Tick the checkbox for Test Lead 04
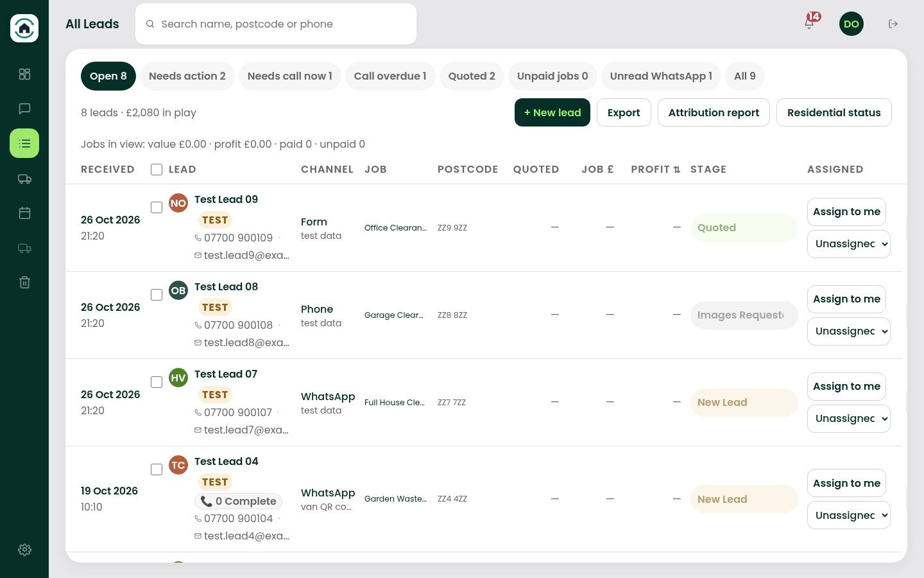Screen dimensions: 924x578 (157, 469)
